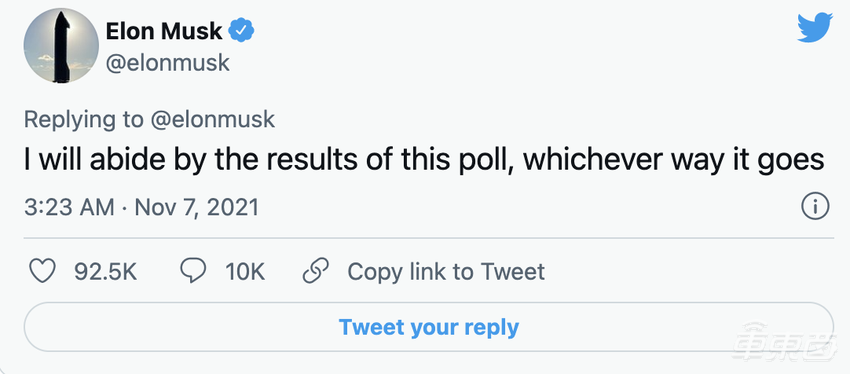Click the chain link icon
The image size is (850, 374).
tap(316, 272)
